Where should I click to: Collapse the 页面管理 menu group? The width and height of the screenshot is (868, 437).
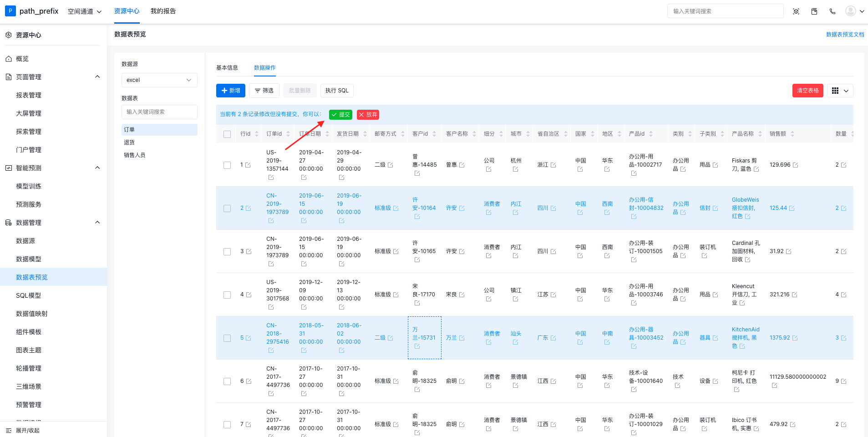point(97,77)
